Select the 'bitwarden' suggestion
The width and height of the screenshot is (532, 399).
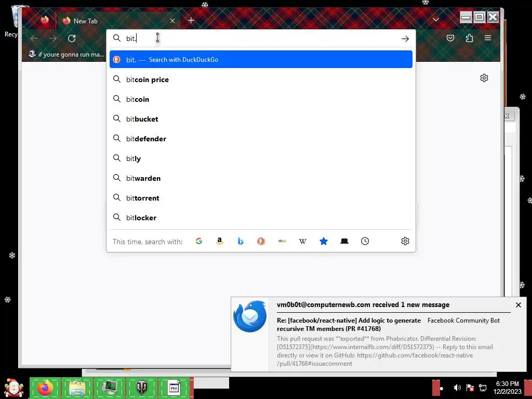coord(261,178)
